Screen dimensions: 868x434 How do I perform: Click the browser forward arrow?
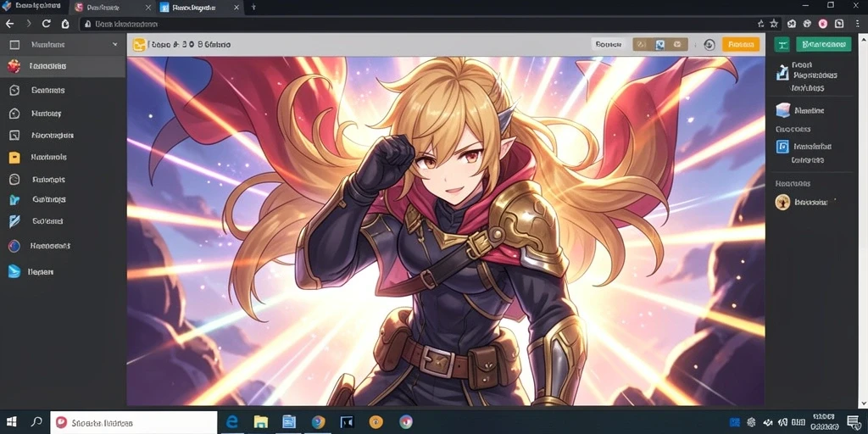point(28,24)
